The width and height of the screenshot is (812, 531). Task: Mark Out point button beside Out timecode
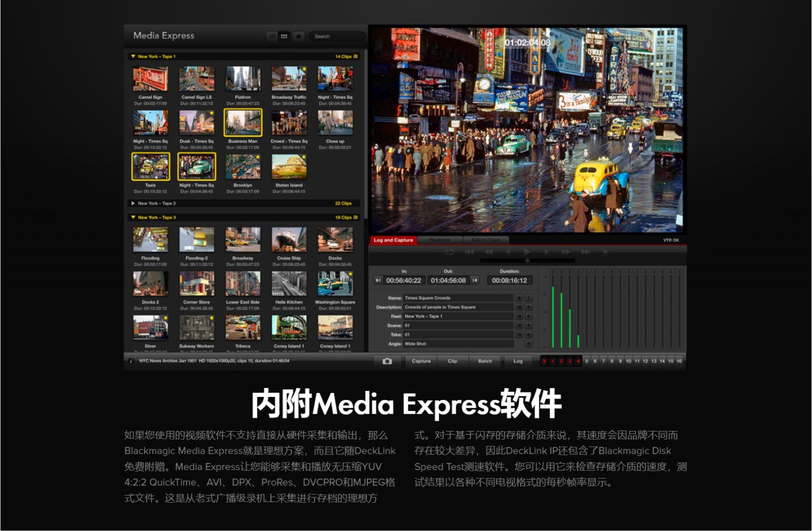point(475,280)
